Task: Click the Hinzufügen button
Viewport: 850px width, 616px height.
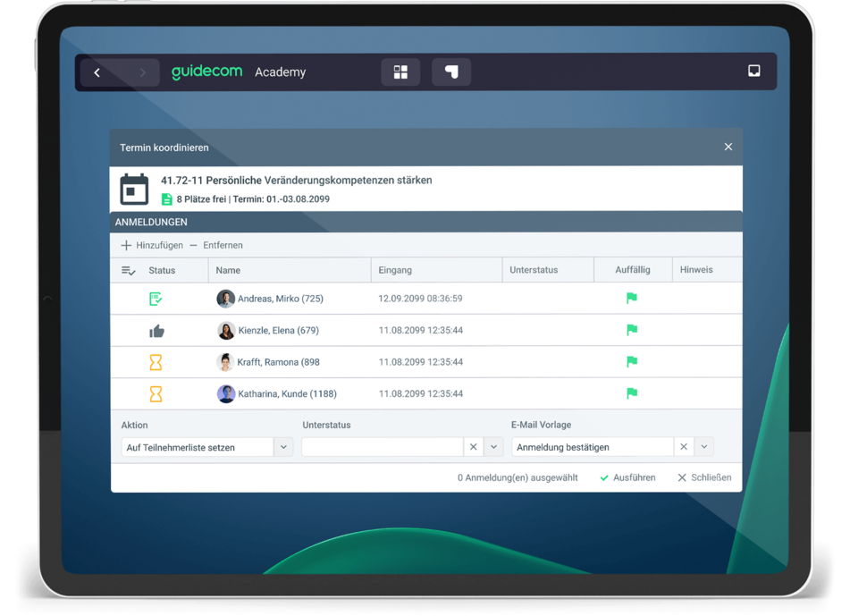Action: 152,245
